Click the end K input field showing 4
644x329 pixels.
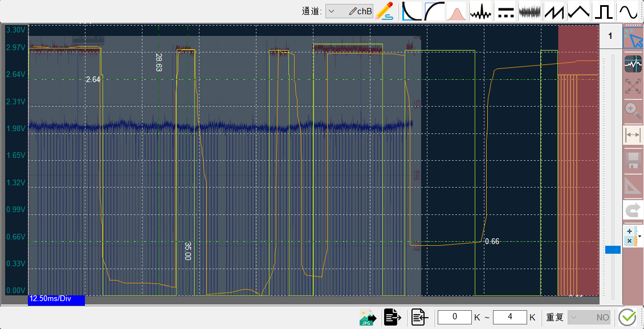pyautogui.click(x=510, y=317)
